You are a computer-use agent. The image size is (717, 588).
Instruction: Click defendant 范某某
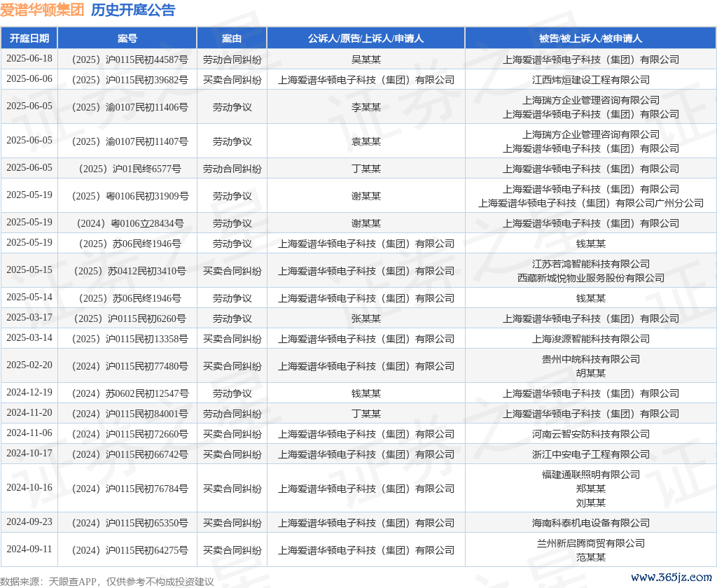point(591,557)
